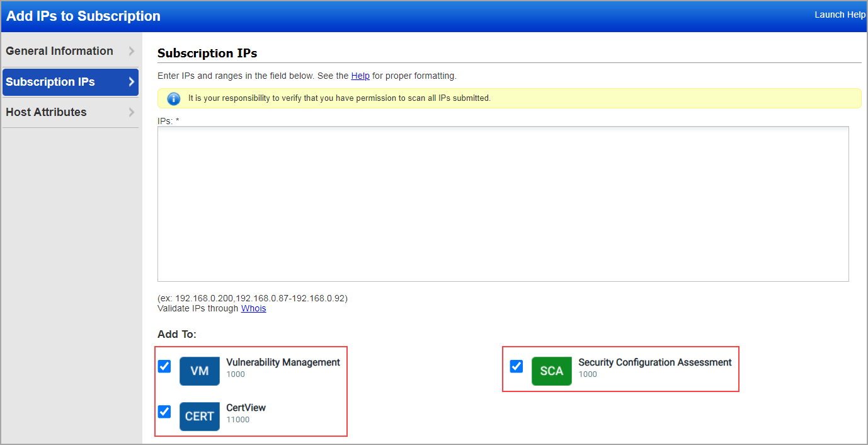
Task: Click the CertView label
Action: click(246, 408)
